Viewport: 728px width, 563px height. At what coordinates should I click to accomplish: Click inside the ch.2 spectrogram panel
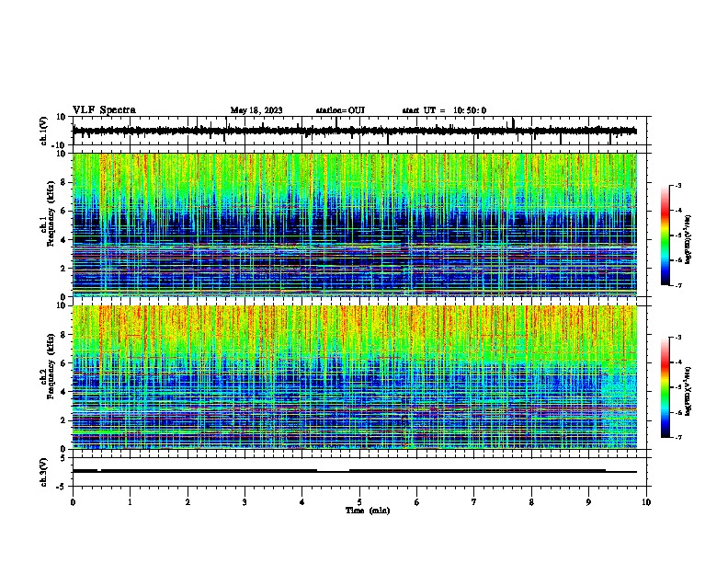(355, 377)
